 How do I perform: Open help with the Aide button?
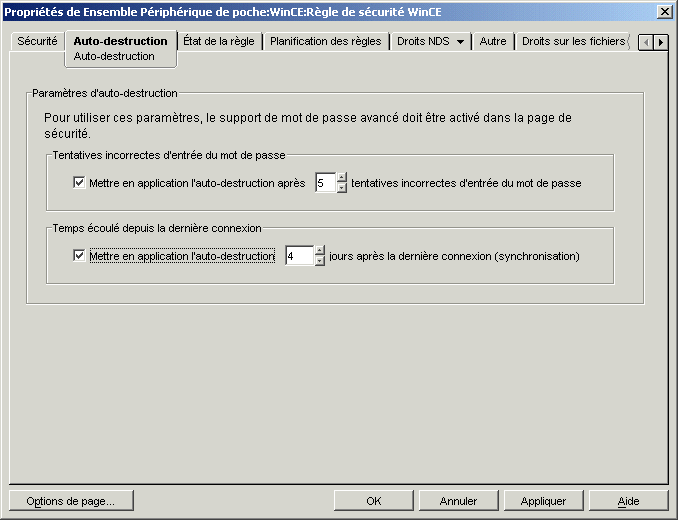click(x=628, y=501)
